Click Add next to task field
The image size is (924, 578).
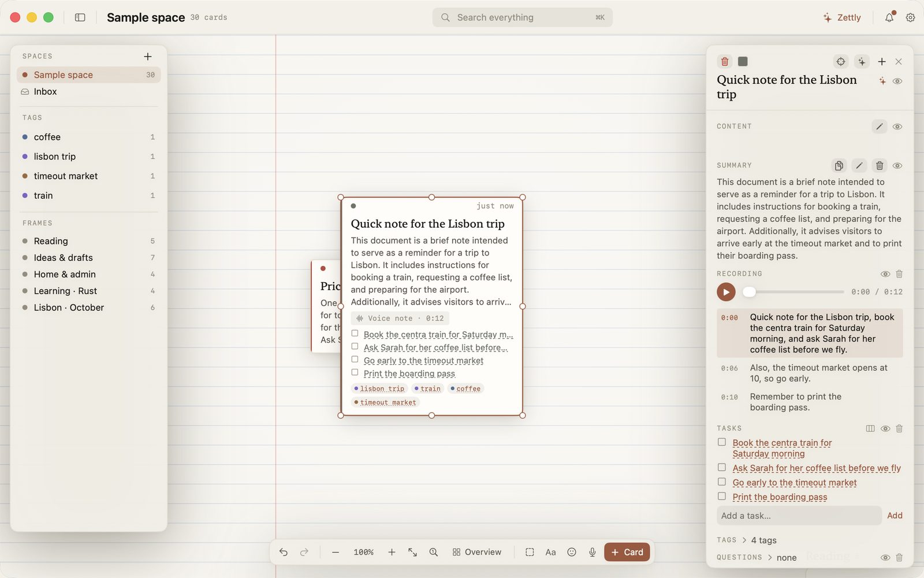click(895, 516)
